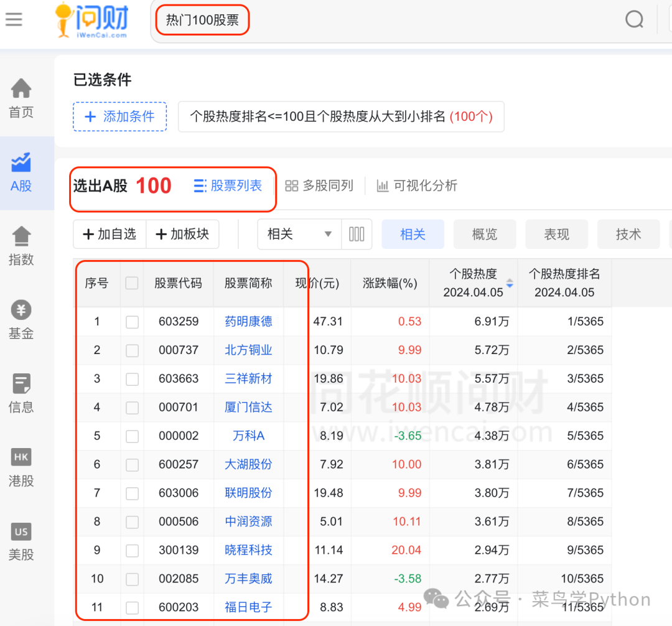
Task: Check the box for 603663 三祥新材
Action: click(x=132, y=379)
